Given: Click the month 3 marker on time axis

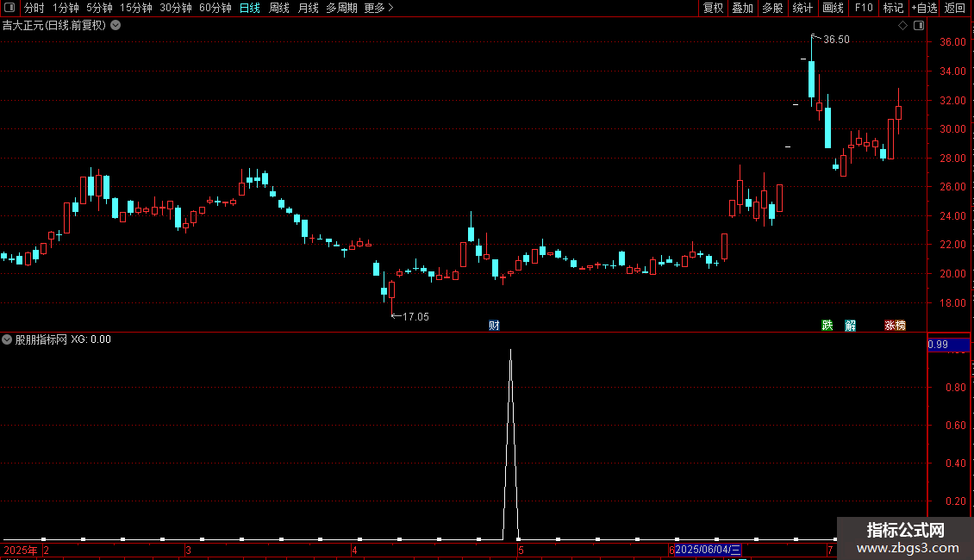Looking at the screenshot, I should [x=188, y=550].
